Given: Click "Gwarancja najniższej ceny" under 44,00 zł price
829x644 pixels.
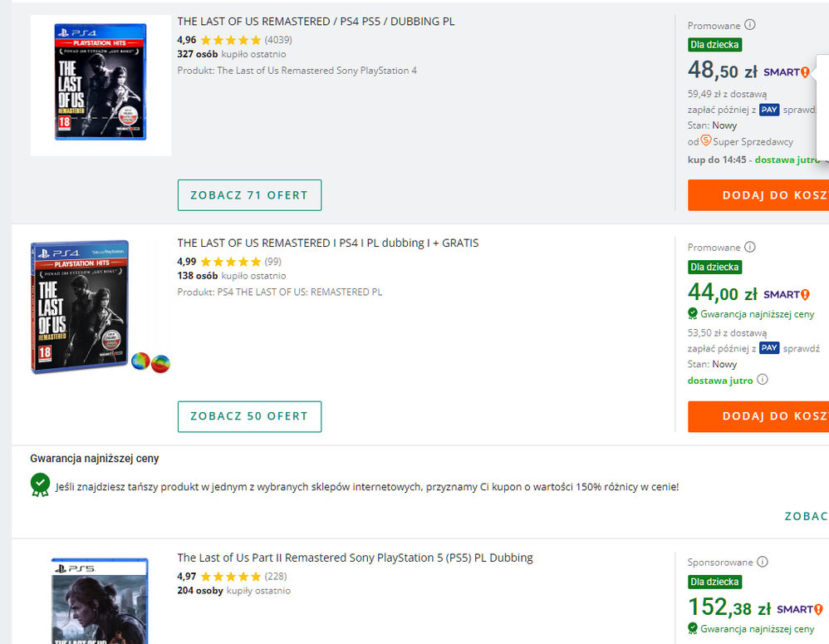Looking at the screenshot, I should point(758,314).
